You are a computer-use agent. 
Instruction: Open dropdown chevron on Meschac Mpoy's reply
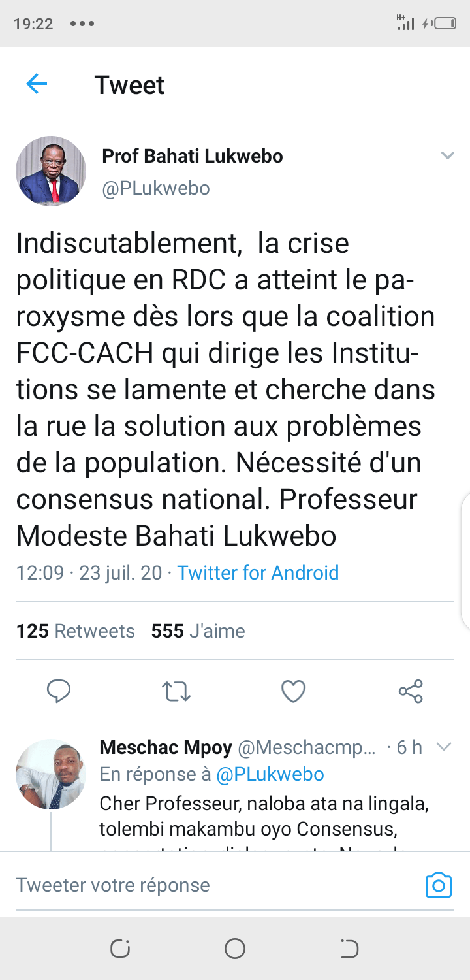[x=444, y=747]
